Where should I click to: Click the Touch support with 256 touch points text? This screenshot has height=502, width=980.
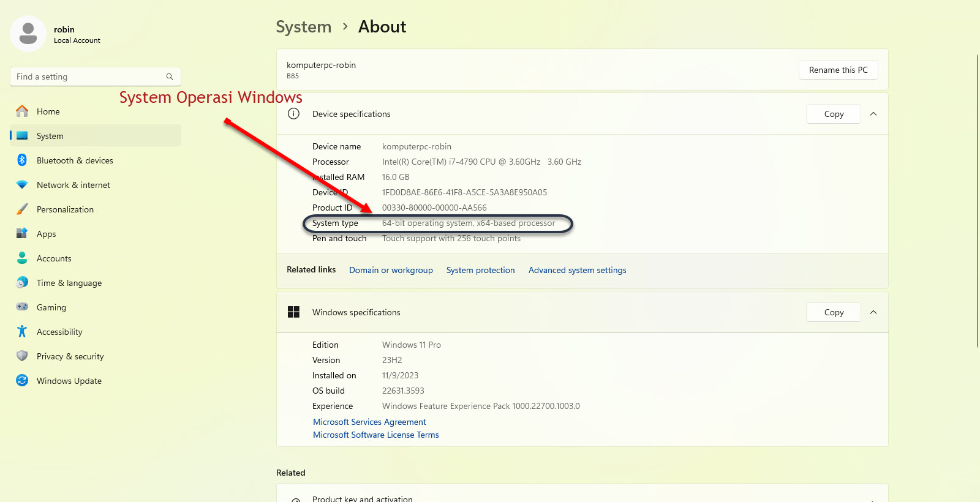click(451, 238)
